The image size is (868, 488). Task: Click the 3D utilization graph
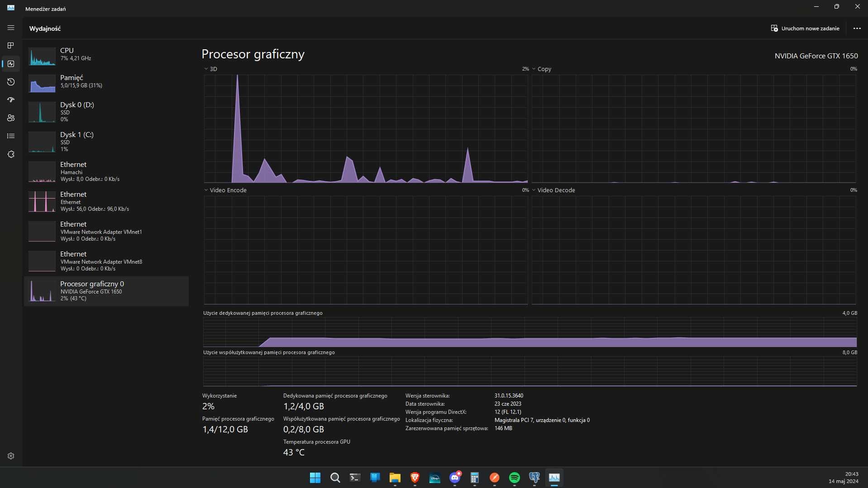coord(366,128)
